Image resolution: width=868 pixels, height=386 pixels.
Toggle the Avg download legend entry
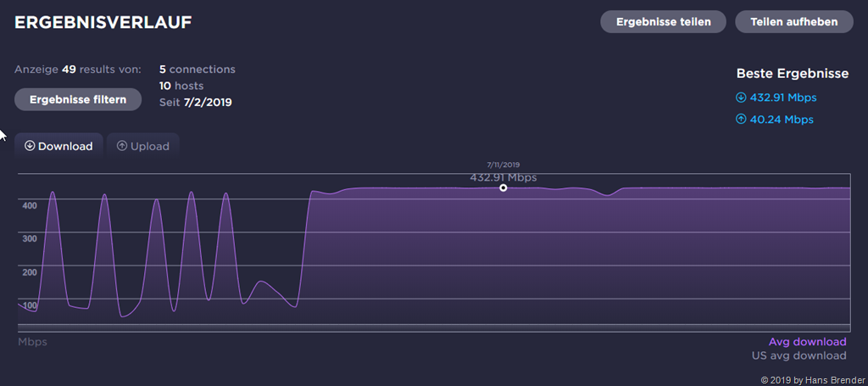pos(807,342)
